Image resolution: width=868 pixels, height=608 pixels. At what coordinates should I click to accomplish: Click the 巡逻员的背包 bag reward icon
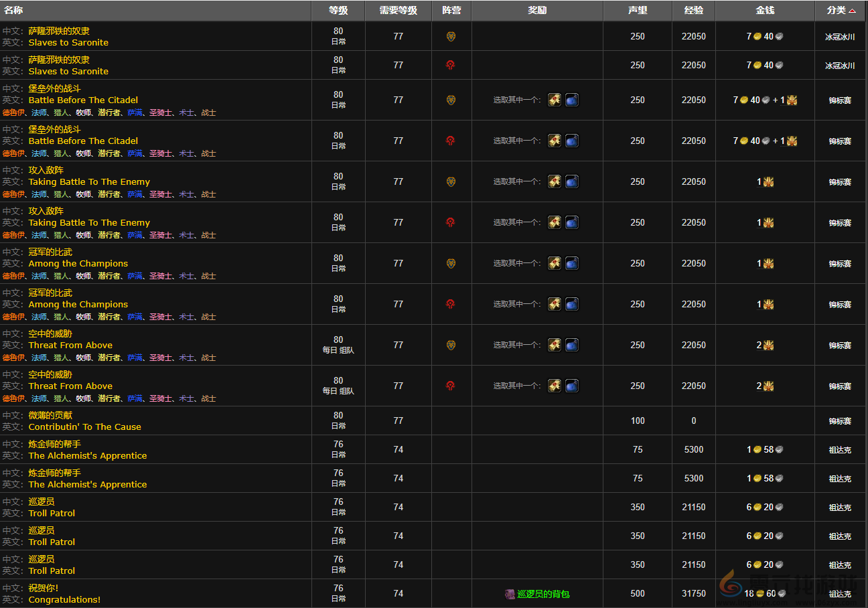[510, 594]
